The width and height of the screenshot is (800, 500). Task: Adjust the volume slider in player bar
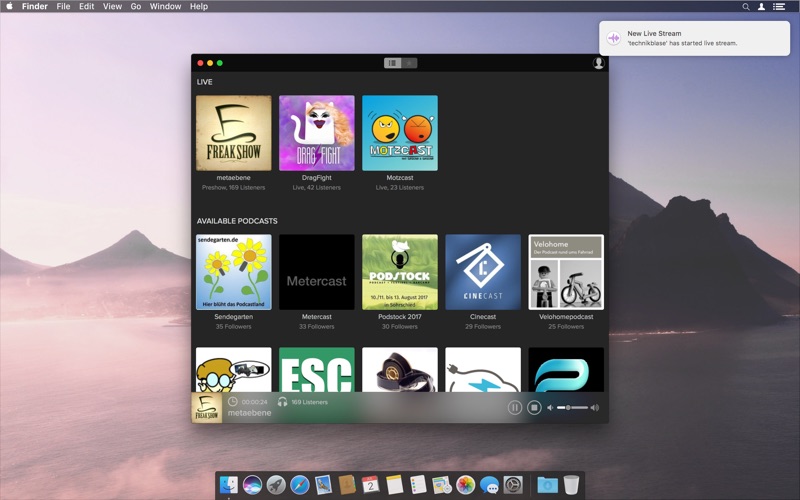[573, 408]
